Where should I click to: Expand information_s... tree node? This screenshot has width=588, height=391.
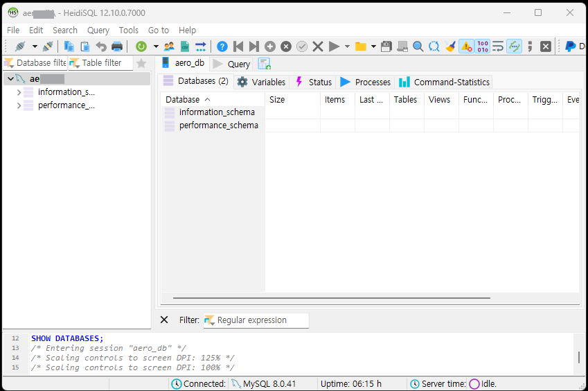[x=19, y=92]
